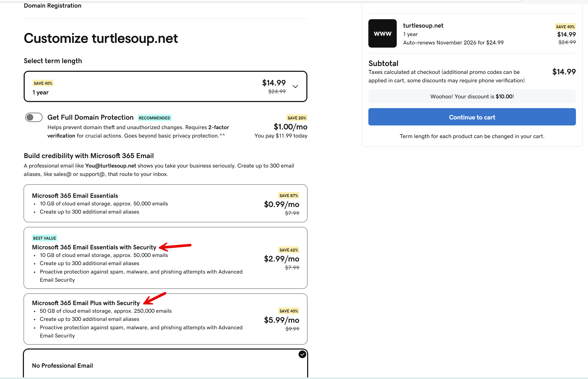Click the Domain Registration breadcrumb heading
The height and width of the screenshot is (379, 588).
pos(53,6)
